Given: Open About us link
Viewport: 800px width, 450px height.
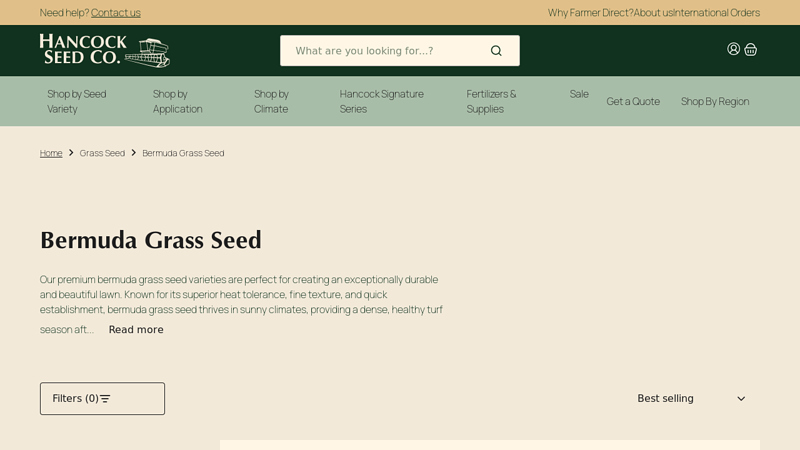Looking at the screenshot, I should [x=653, y=13].
